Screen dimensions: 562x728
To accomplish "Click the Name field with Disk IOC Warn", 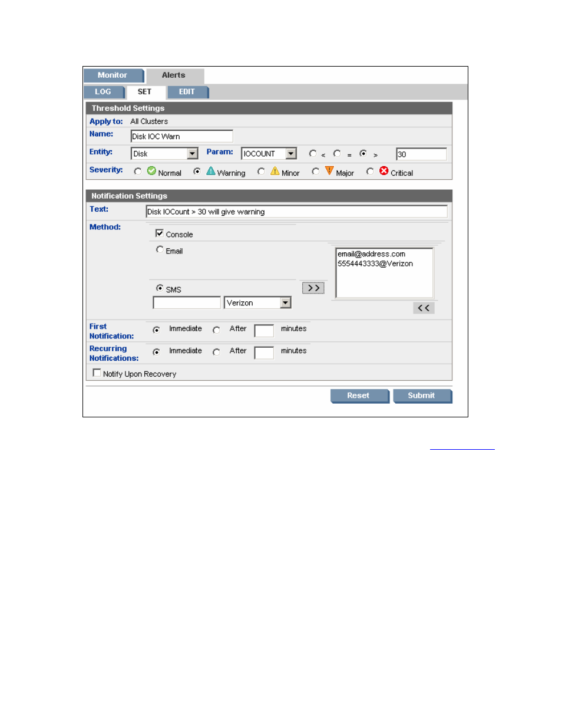I will 181,136.
